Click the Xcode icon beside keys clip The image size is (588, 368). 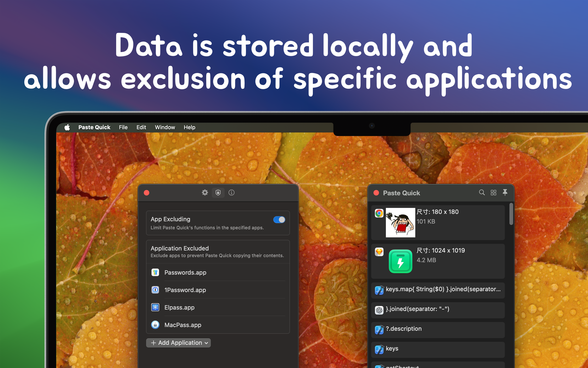pos(379,350)
